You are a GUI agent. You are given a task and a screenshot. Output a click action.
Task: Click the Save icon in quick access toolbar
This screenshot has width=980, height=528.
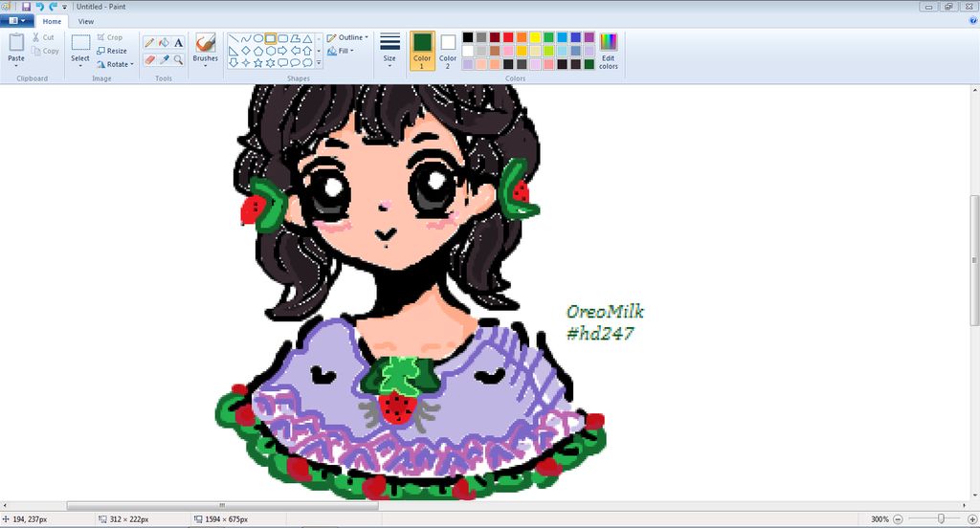point(26,7)
